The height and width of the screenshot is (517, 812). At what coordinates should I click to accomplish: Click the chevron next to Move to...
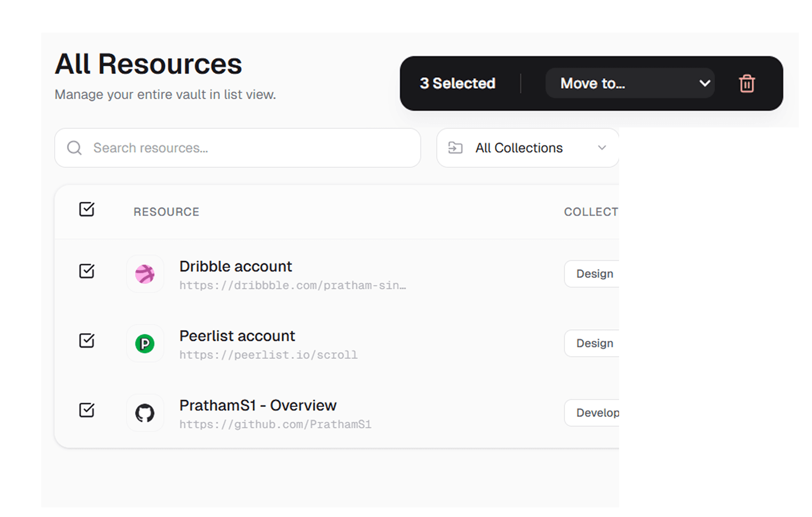pos(705,83)
